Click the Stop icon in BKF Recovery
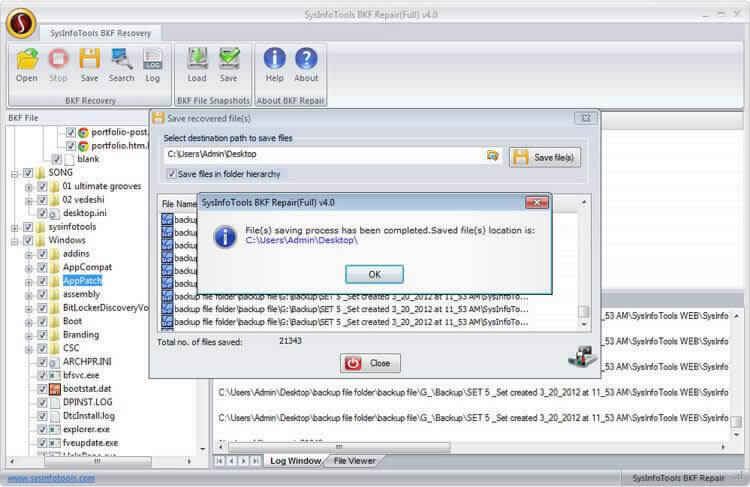750x487 pixels. tap(58, 59)
